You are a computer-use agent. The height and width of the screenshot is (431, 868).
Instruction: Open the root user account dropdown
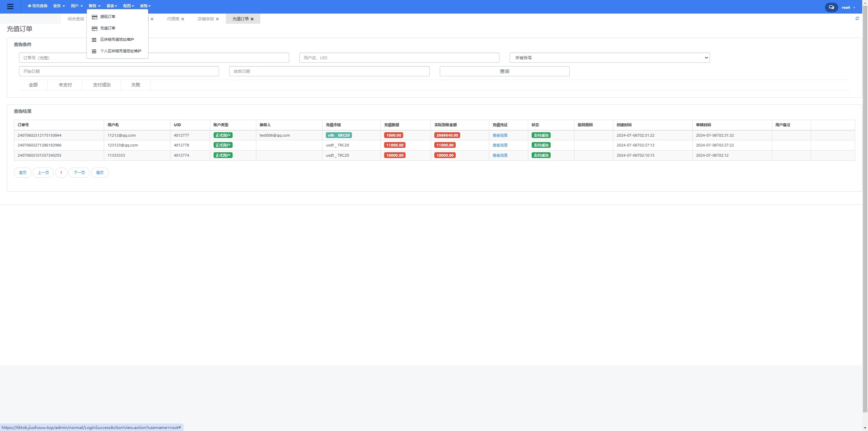point(848,7)
